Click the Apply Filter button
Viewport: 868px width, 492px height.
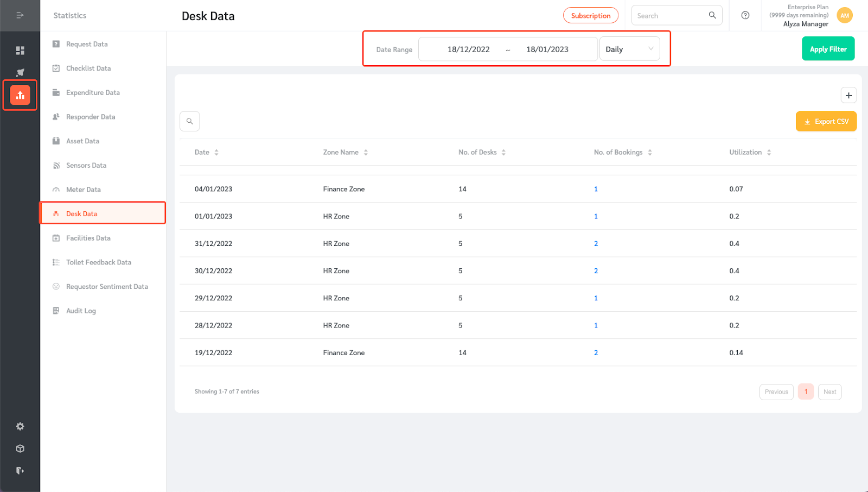point(828,48)
